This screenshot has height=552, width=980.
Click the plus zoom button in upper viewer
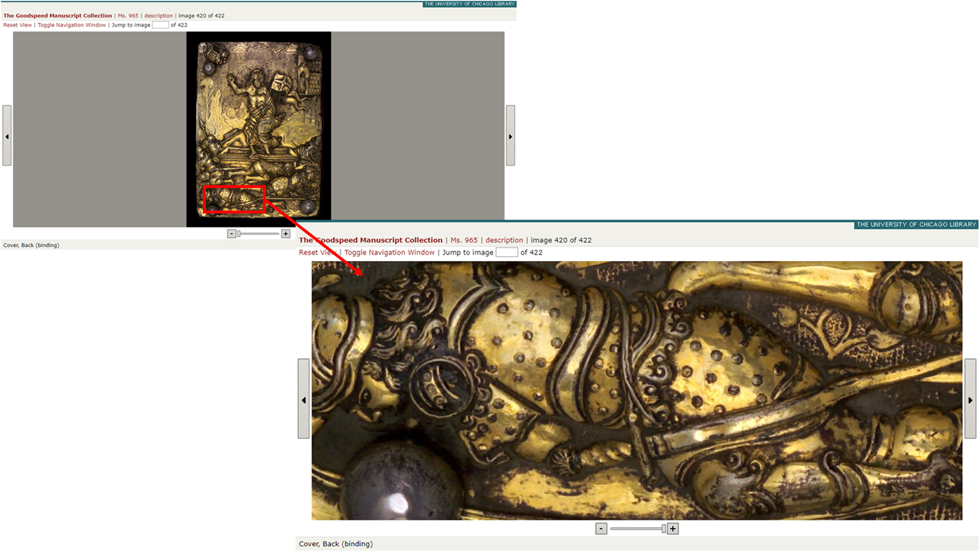(286, 234)
